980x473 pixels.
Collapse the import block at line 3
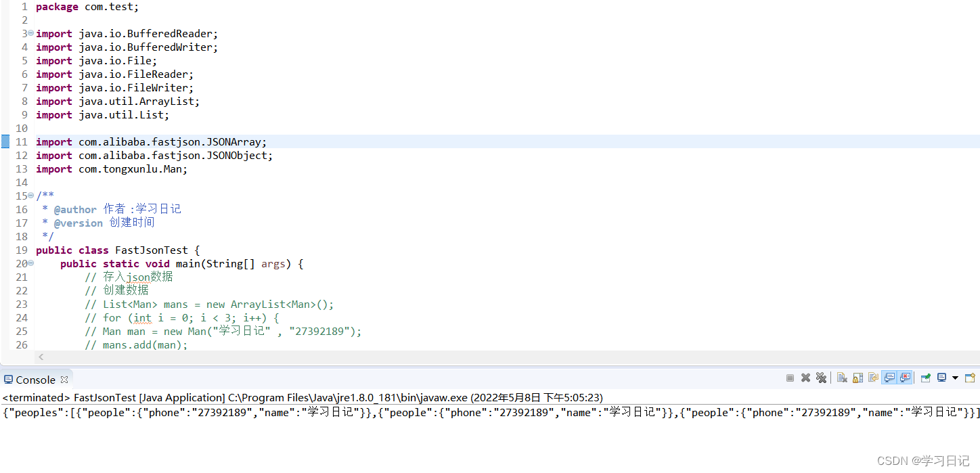(30, 33)
